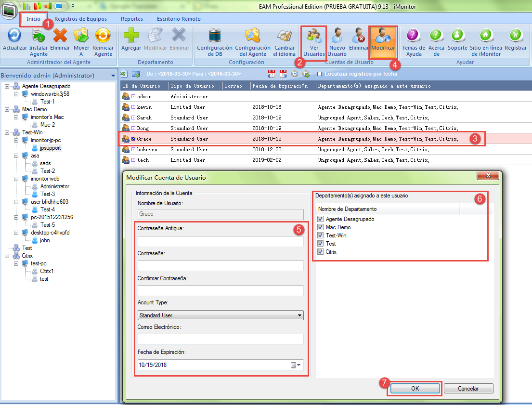This screenshot has height=405, width=532.
Task: Click the Correo Electrónico input field
Action: (221, 339)
